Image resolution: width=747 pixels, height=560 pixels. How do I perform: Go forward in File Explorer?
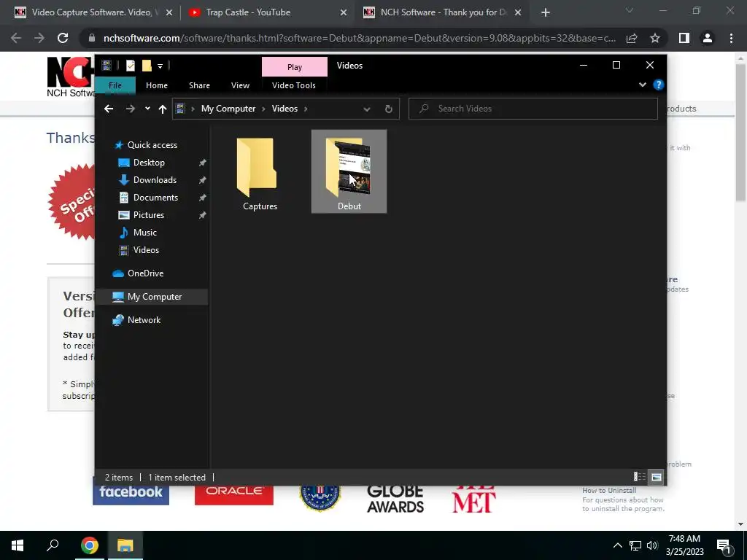tap(130, 109)
